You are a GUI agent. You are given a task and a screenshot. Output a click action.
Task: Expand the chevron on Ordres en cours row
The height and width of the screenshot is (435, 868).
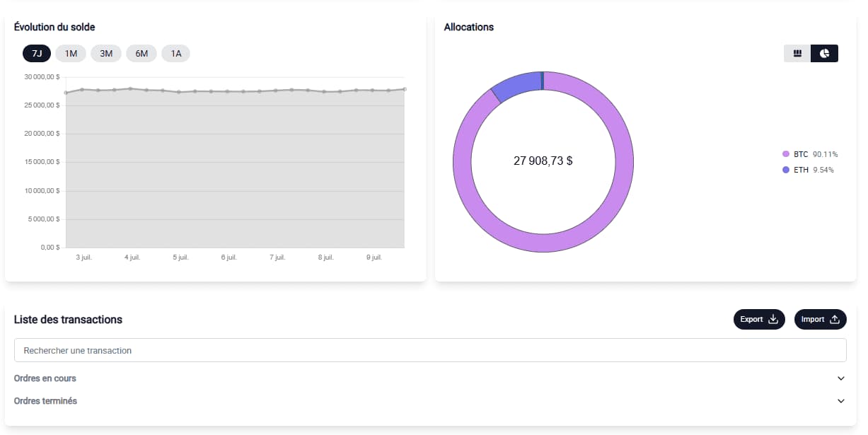click(840, 378)
